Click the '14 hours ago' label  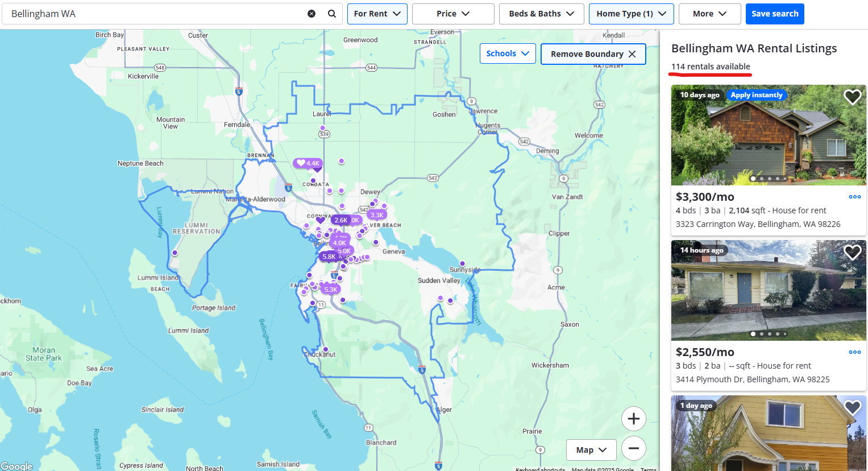701,250
